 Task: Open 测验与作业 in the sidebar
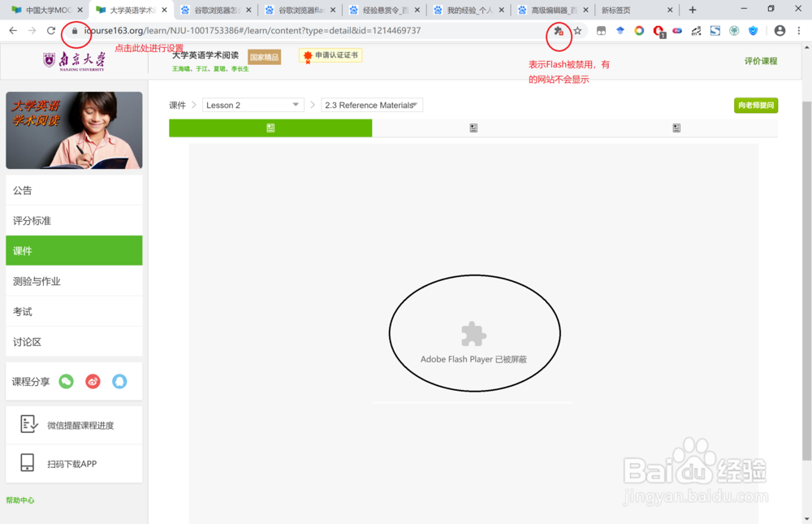click(x=74, y=281)
